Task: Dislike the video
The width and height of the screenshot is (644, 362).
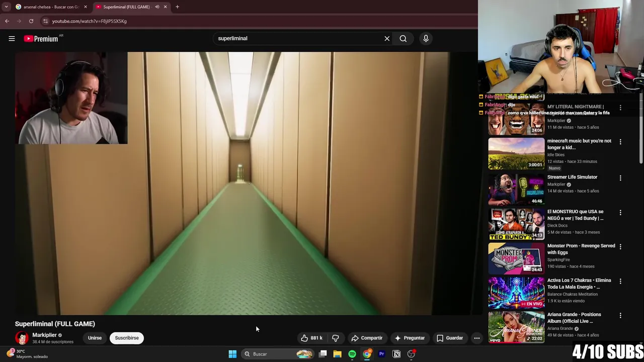Action: pos(336,338)
